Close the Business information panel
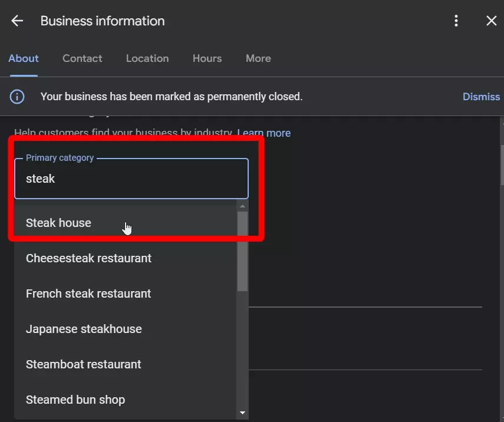Image resolution: width=504 pixels, height=422 pixels. pos(491,21)
